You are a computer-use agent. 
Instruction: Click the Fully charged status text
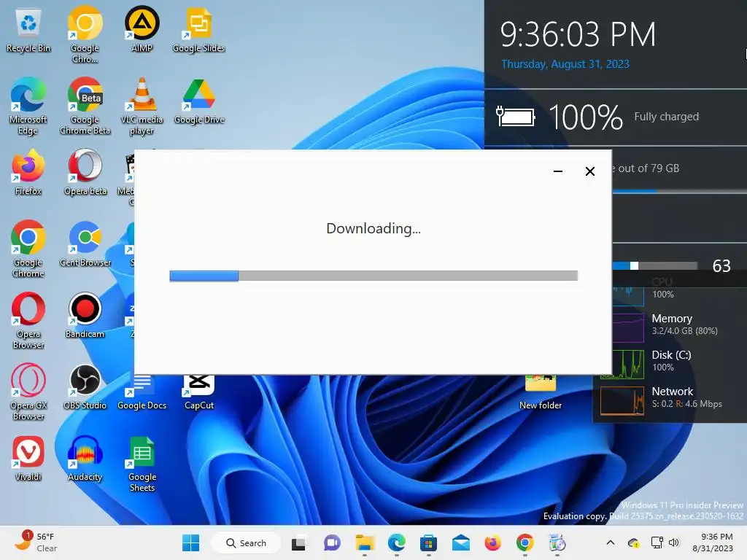click(x=666, y=117)
